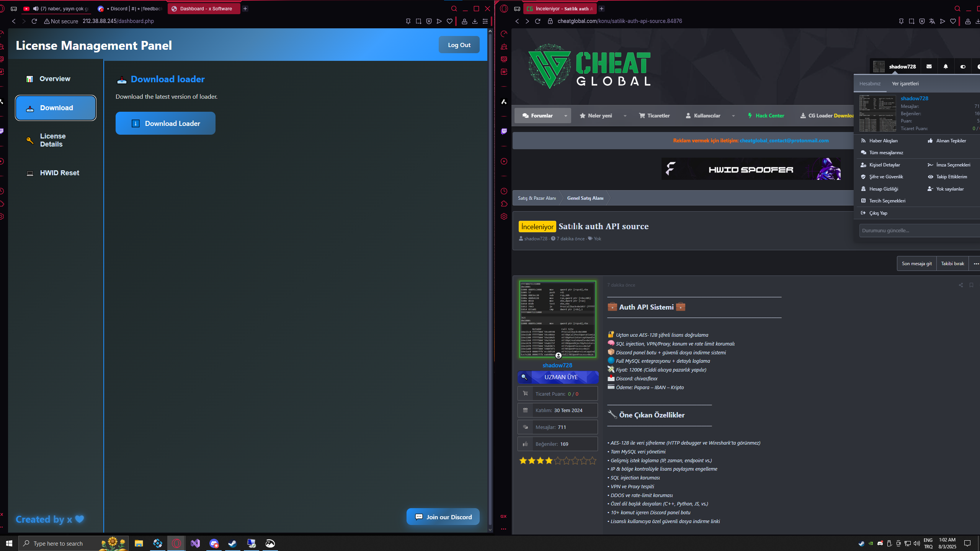980x551 pixels.
Task: Open History clock icon in right window sidebar
Action: click(x=504, y=191)
